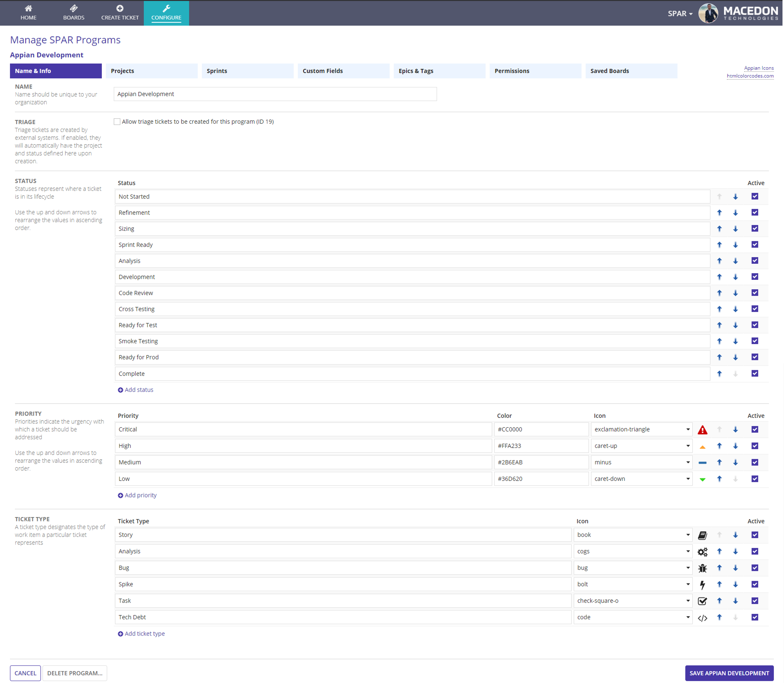Move Low priority up
Viewport: 784px width, 683px height.
[x=719, y=479]
